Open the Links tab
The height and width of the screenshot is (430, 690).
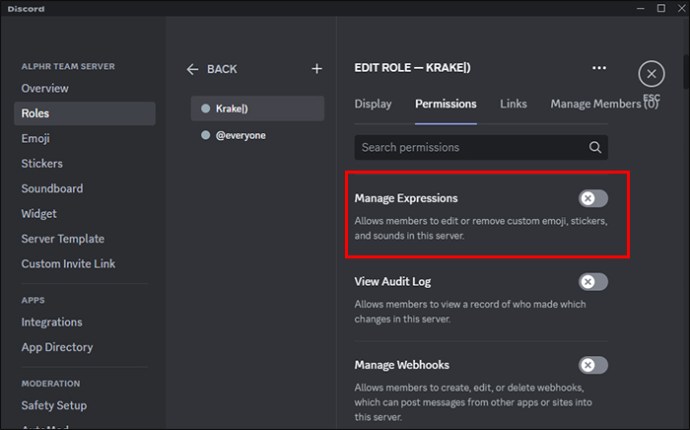coord(513,104)
